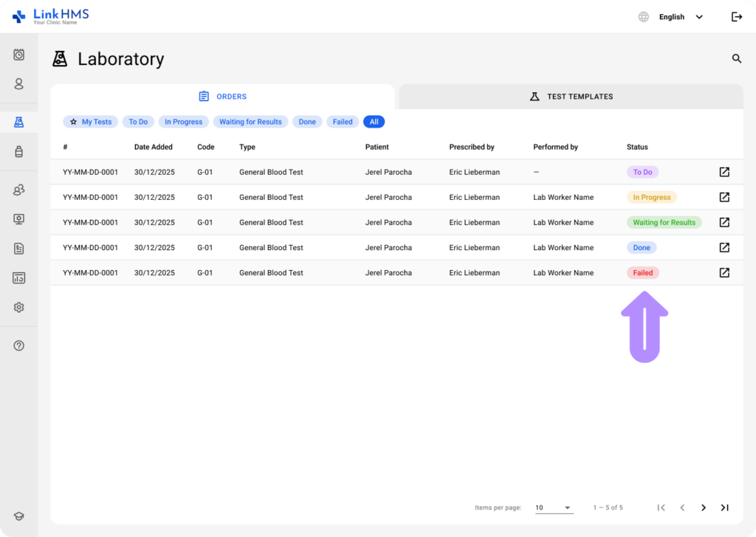The image size is (756, 537).
Task: Open the help question mark icon
Action: point(19,346)
